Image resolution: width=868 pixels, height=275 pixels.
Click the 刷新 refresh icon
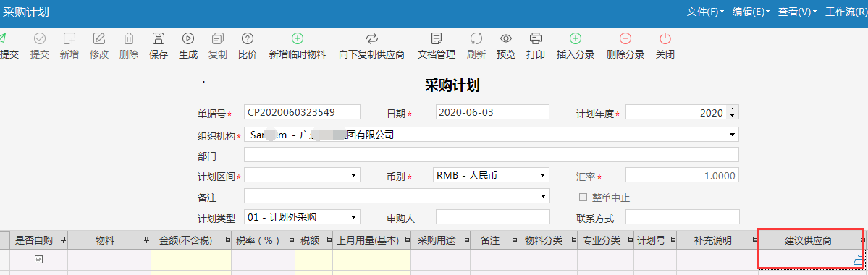(476, 39)
